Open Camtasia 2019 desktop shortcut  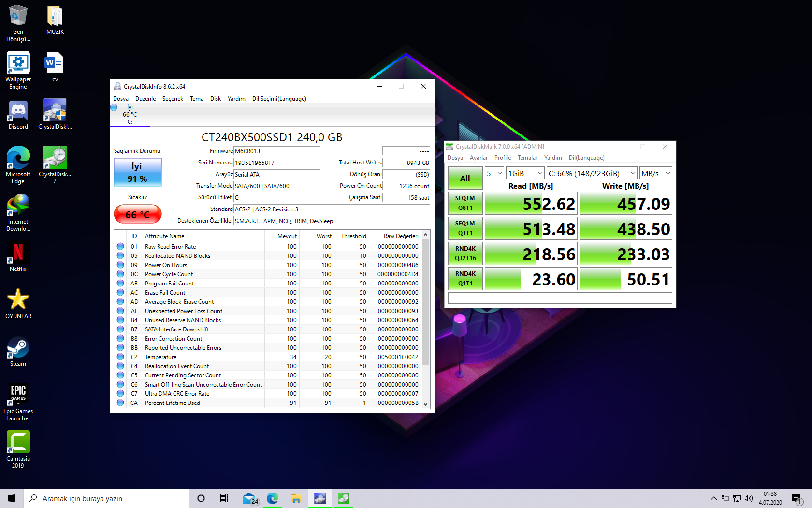click(18, 450)
